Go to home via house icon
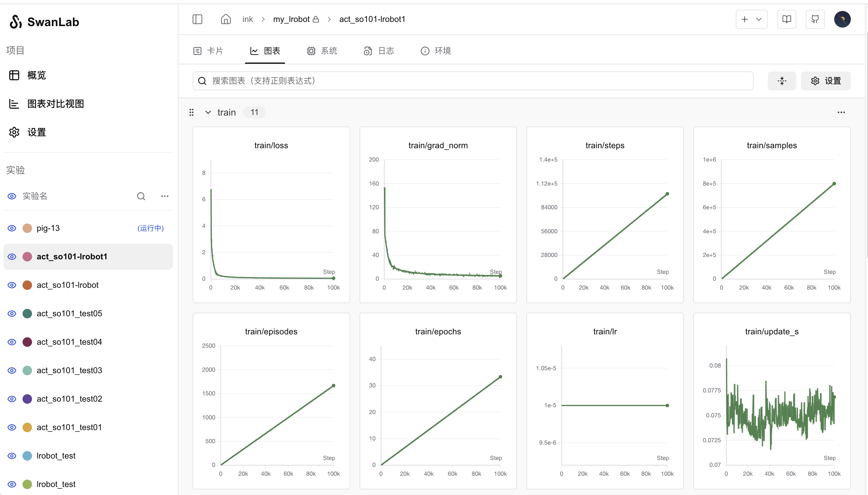The image size is (868, 495). 226,19
